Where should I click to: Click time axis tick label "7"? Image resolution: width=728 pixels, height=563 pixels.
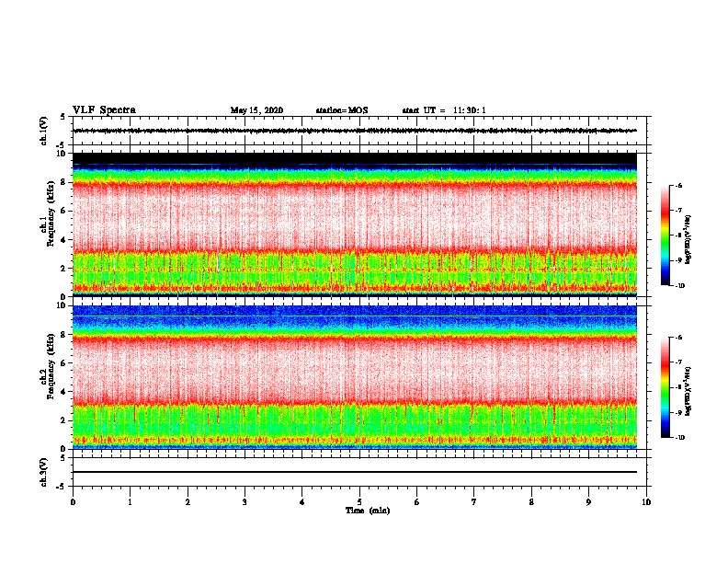coord(474,501)
